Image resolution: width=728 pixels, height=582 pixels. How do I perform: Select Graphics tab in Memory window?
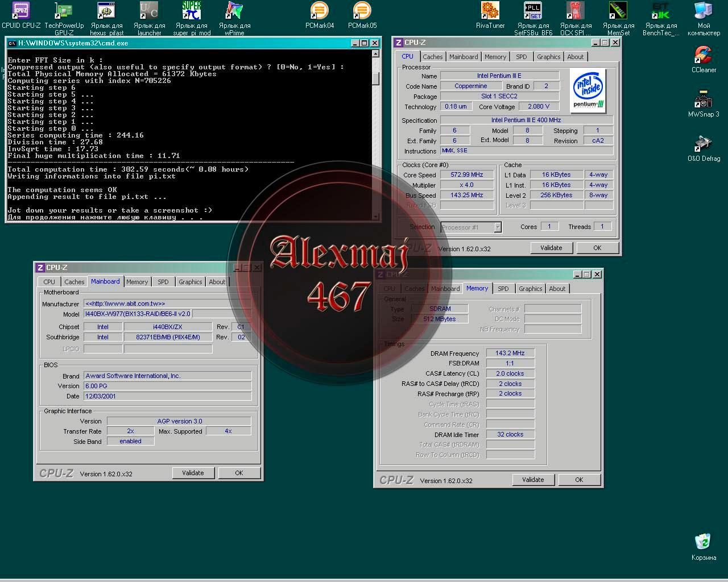[x=531, y=289]
